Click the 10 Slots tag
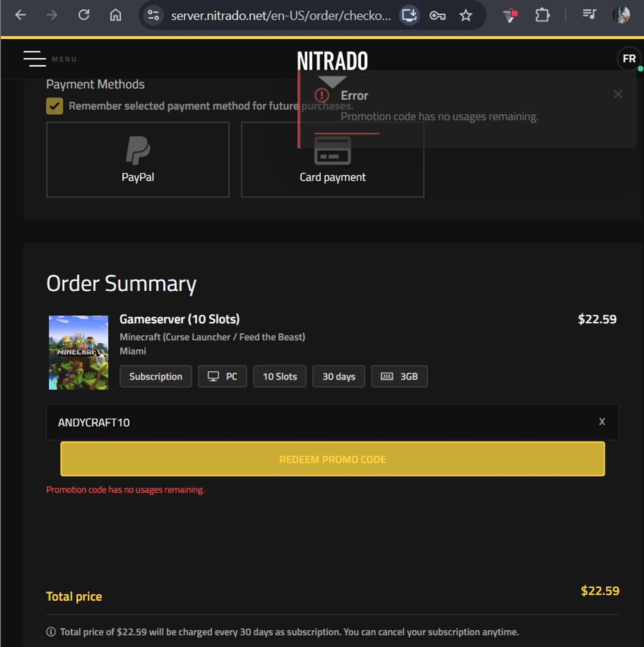Screen dimensions: 644x647 coord(280,377)
